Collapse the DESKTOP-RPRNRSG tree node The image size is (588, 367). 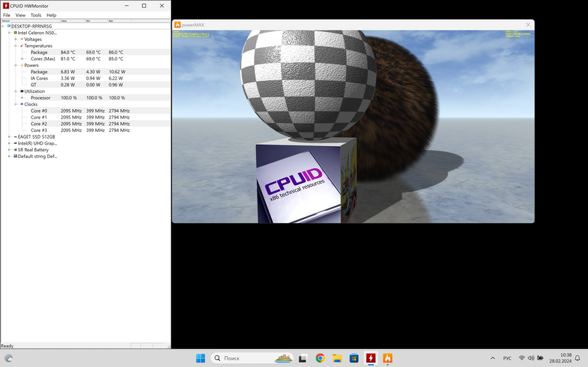tap(3, 26)
